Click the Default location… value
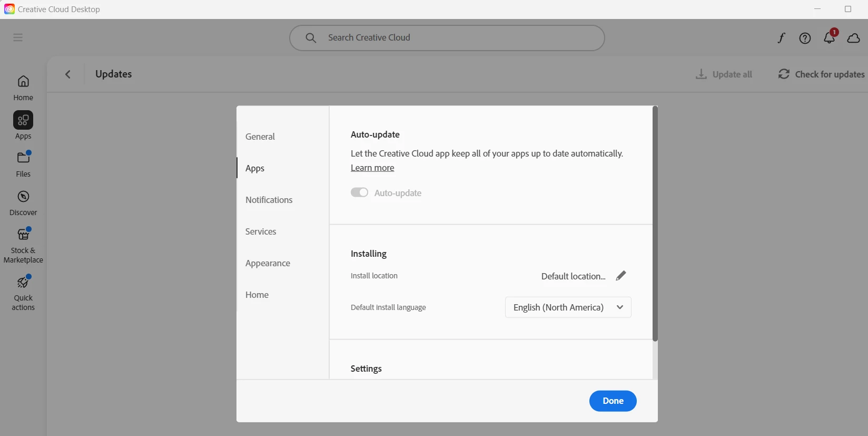This screenshot has height=436, width=868. [x=573, y=276]
